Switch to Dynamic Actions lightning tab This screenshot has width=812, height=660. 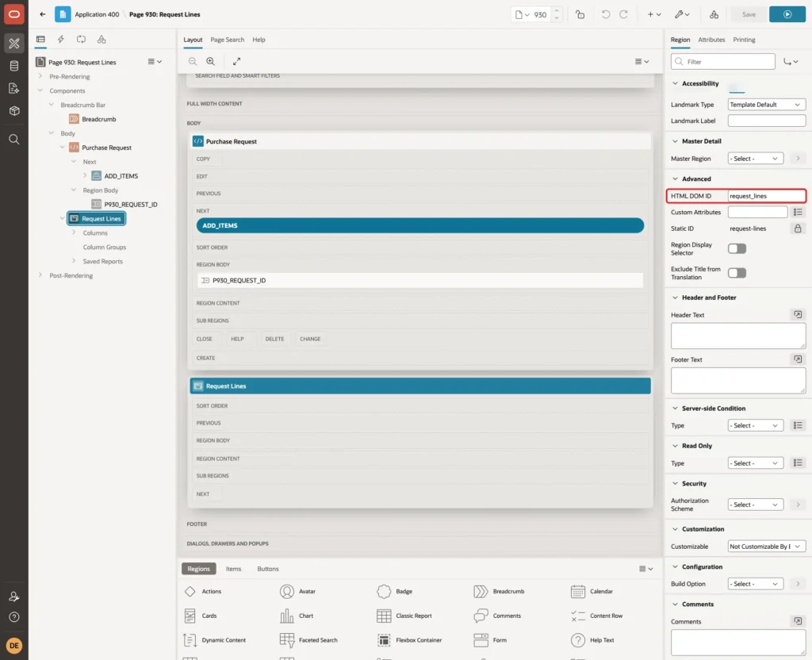tap(60, 40)
